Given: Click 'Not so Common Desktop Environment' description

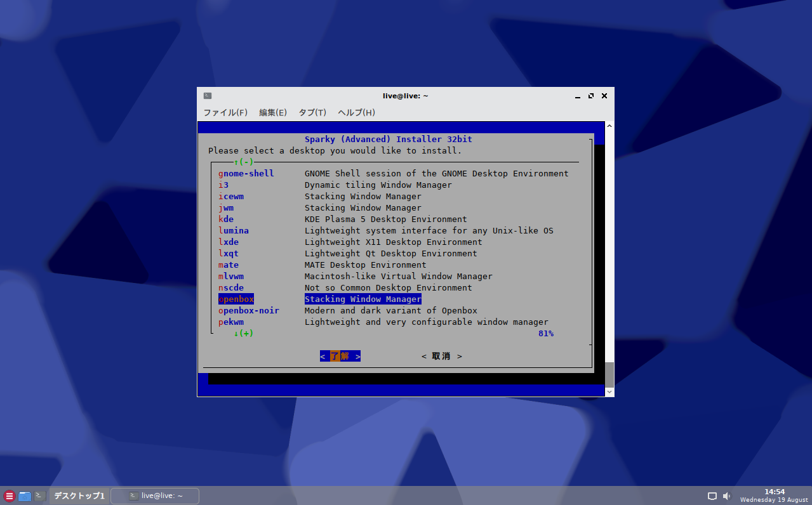Looking at the screenshot, I should click(x=389, y=288).
